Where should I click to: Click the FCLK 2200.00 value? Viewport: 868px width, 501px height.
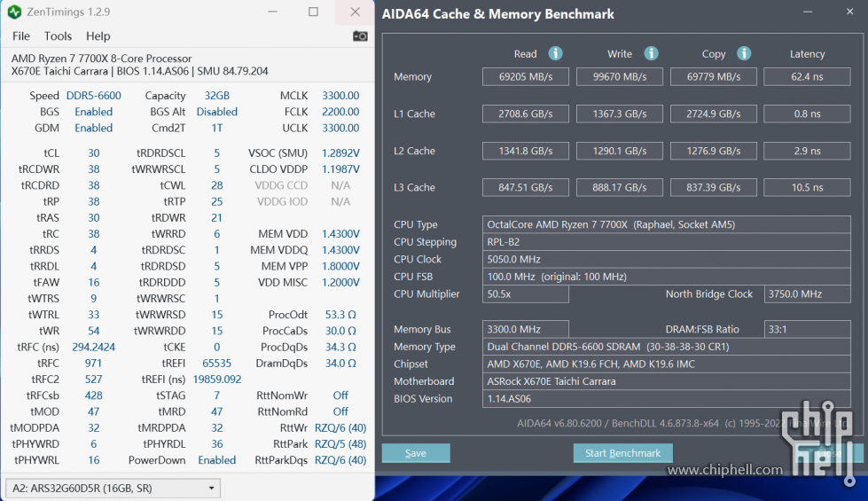(340, 111)
